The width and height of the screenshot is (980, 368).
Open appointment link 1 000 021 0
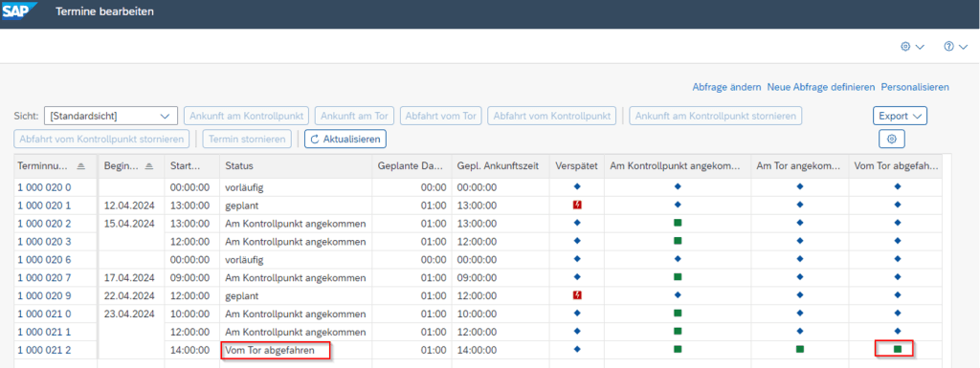coord(44,314)
